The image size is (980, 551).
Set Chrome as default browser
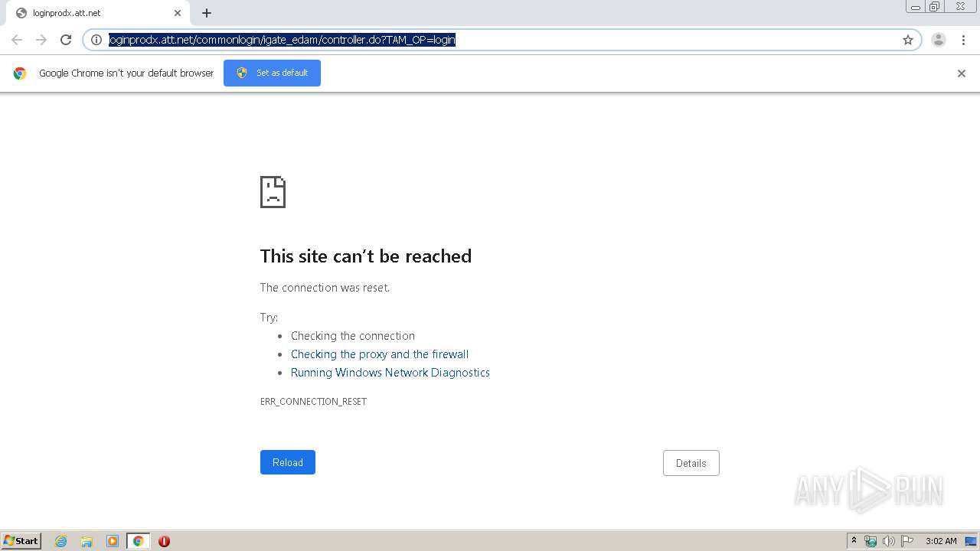click(x=272, y=73)
